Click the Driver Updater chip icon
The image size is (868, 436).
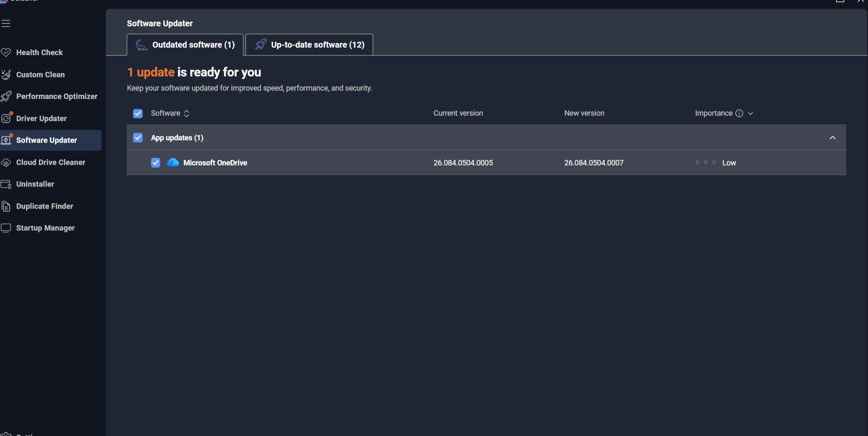coord(6,118)
